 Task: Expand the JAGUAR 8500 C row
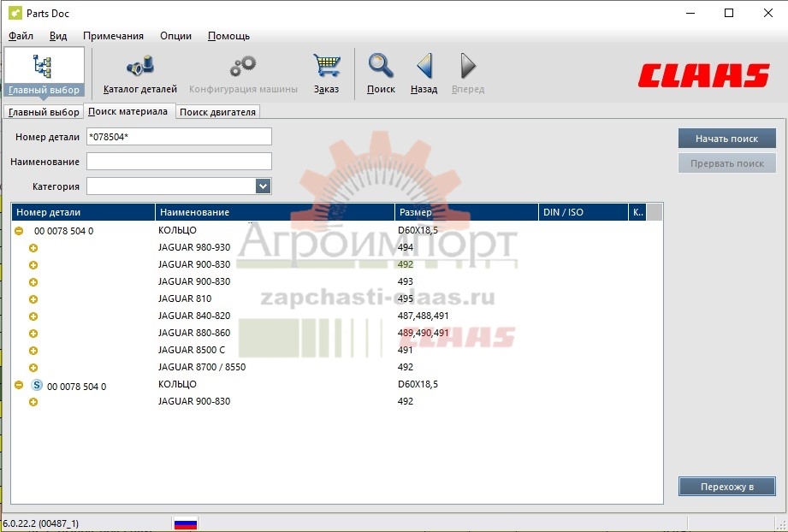click(33, 351)
